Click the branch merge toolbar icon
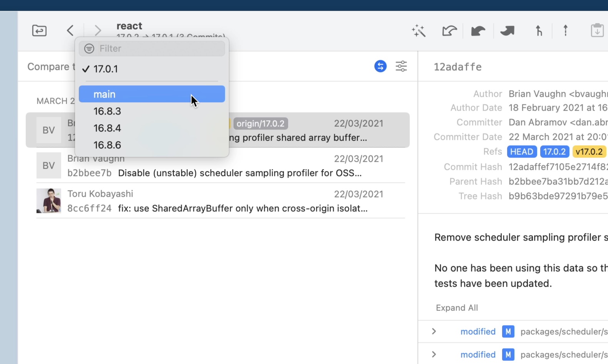Screen dimensions: 608x364 click(539, 30)
